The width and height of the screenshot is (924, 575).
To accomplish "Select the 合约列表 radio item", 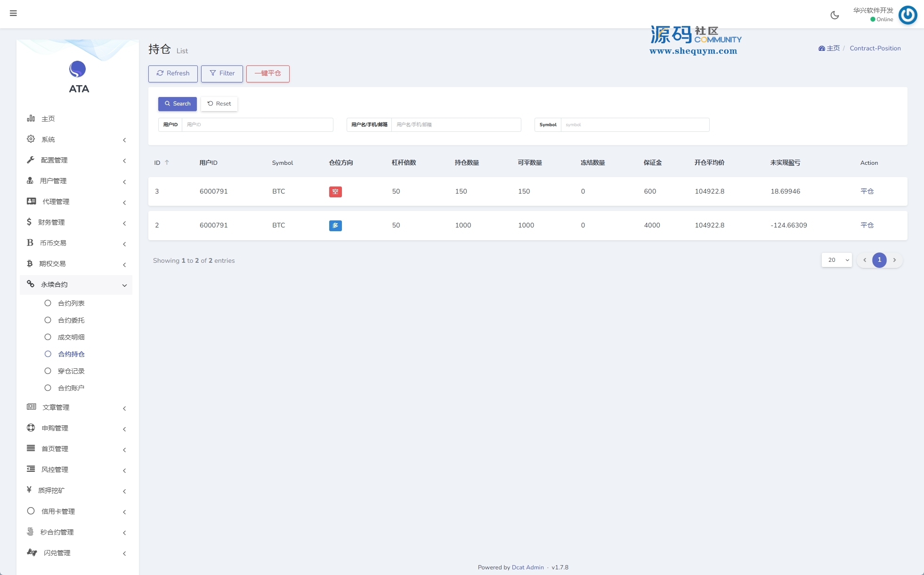I will (48, 303).
